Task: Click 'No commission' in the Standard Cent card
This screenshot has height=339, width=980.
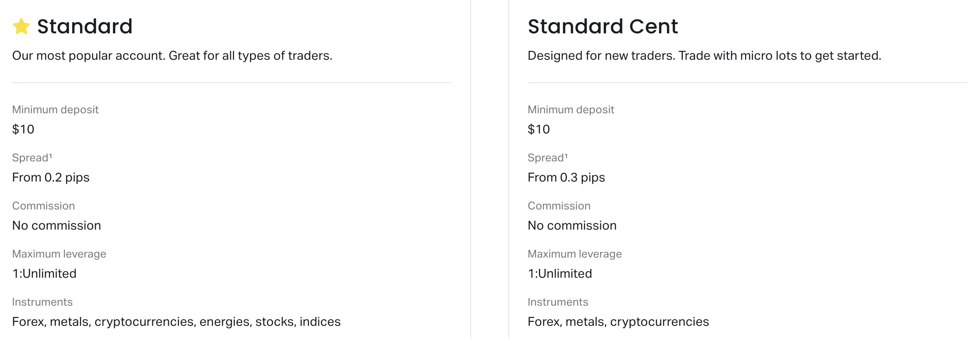Action: 572,225
